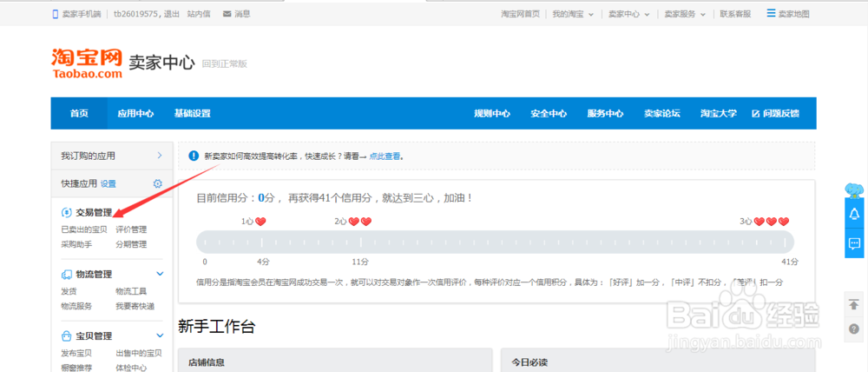
Task: Open the 首页 nav tab
Action: pyautogui.click(x=79, y=114)
